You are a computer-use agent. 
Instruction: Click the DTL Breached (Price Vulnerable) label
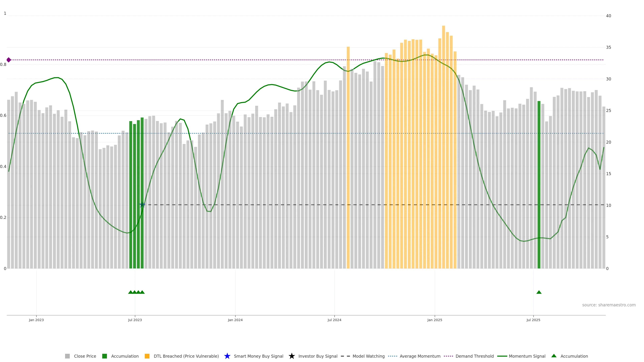[186, 356]
